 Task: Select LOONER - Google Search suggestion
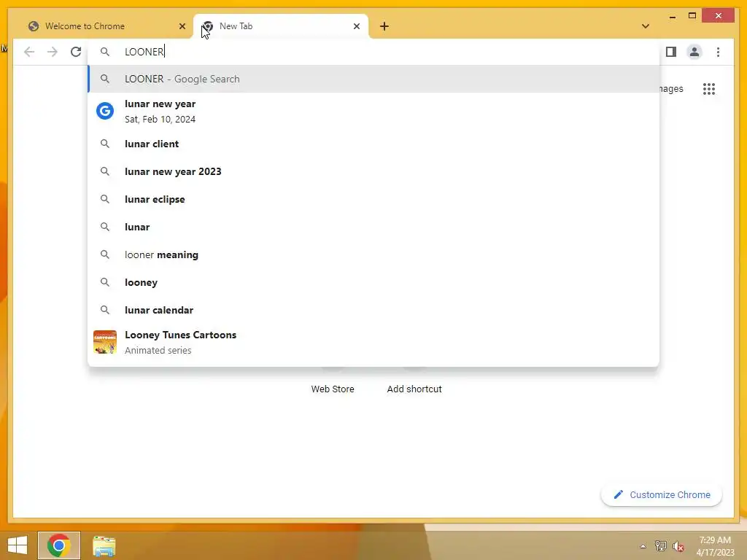pyautogui.click(x=373, y=79)
